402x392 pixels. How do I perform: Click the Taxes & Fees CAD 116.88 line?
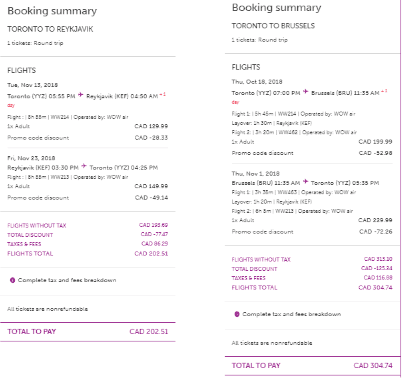tap(312, 278)
